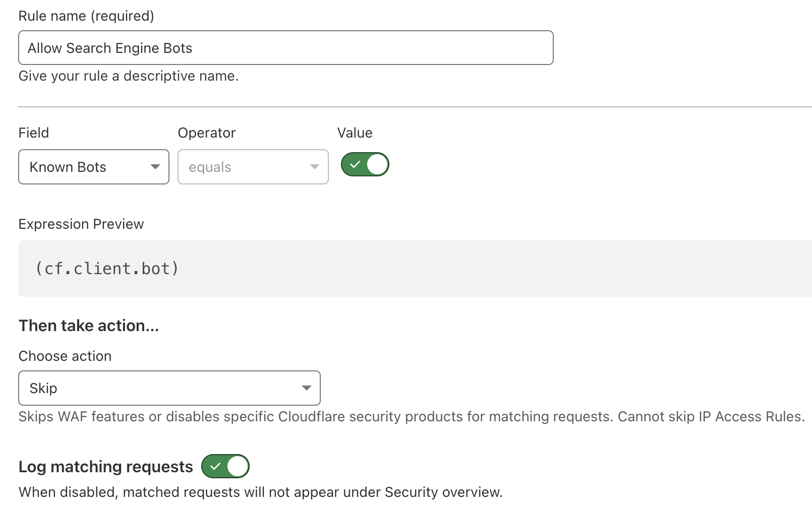Open the Choose action dropdown
Image resolution: width=812 pixels, height=508 pixels.
169,388
